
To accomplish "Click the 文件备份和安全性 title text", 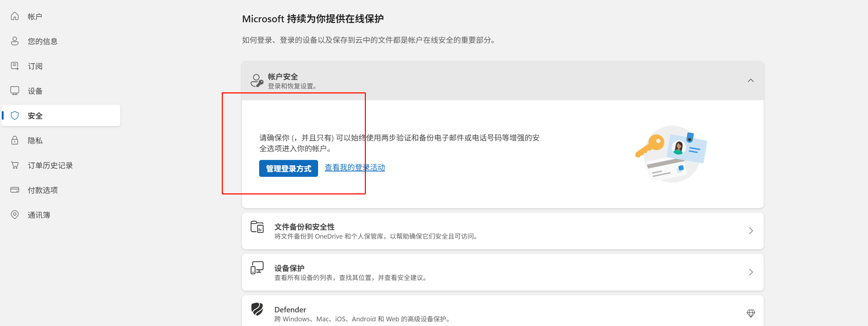I will 304,227.
